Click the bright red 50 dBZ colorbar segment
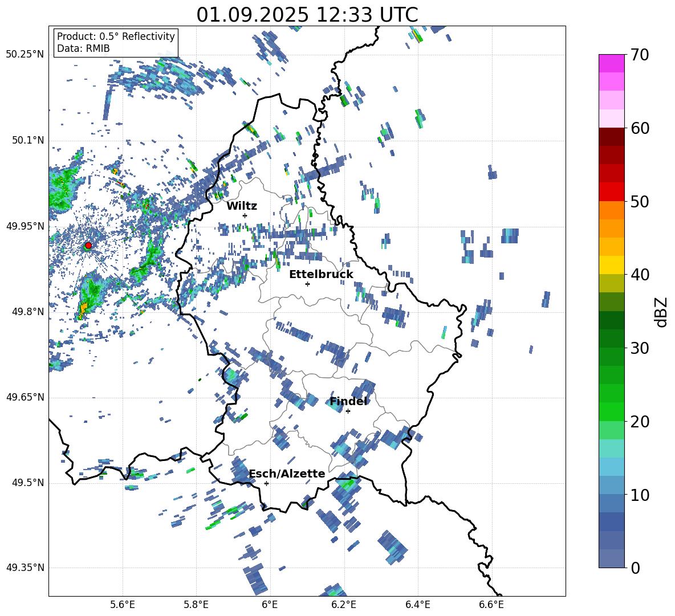This screenshot has height=616, width=675. point(611,192)
